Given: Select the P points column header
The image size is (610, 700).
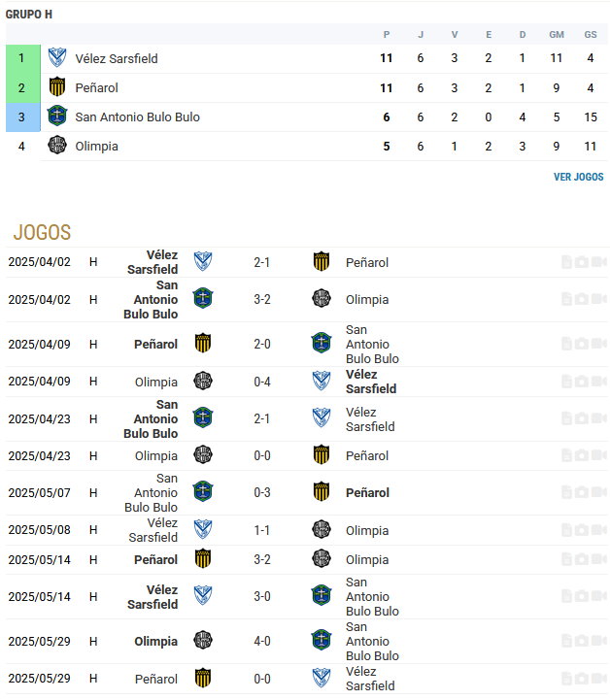Looking at the screenshot, I should tap(387, 34).
